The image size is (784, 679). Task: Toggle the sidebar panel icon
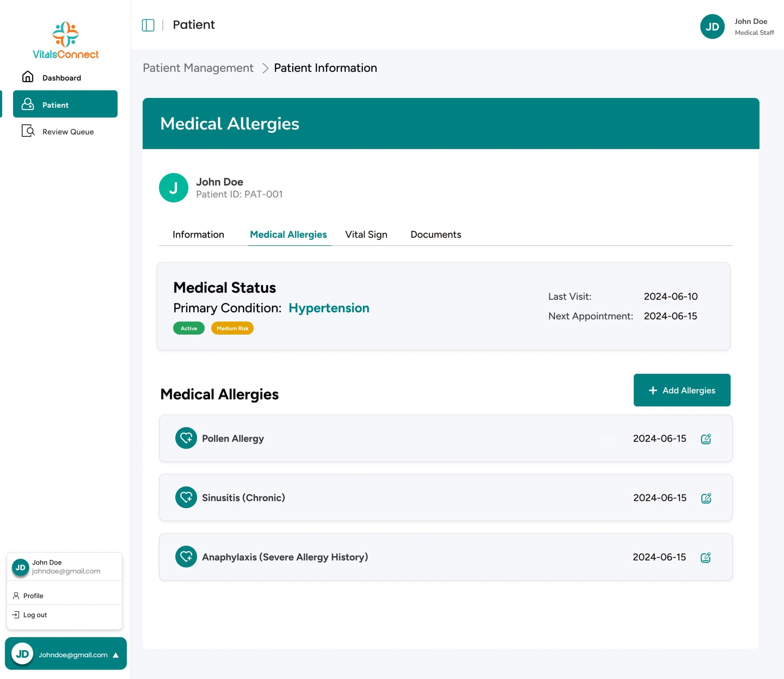pyautogui.click(x=148, y=25)
